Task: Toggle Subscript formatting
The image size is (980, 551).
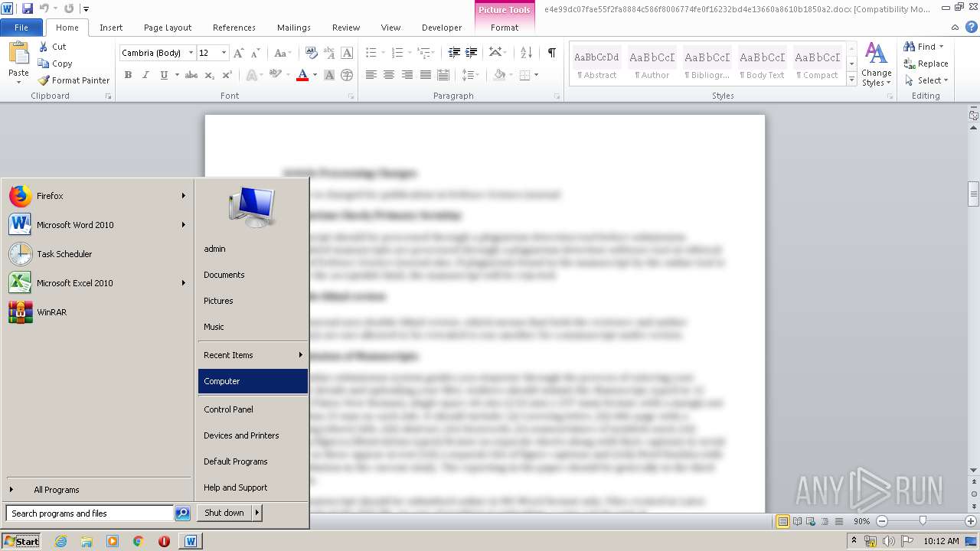Action: pos(210,75)
